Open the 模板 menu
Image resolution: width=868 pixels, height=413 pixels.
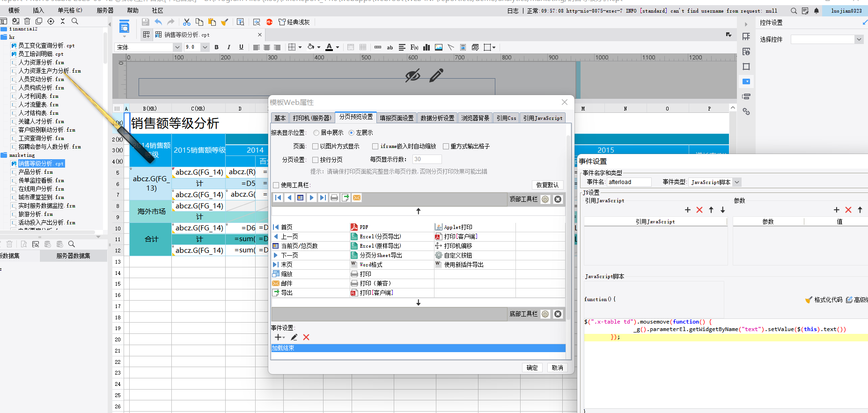(x=14, y=10)
